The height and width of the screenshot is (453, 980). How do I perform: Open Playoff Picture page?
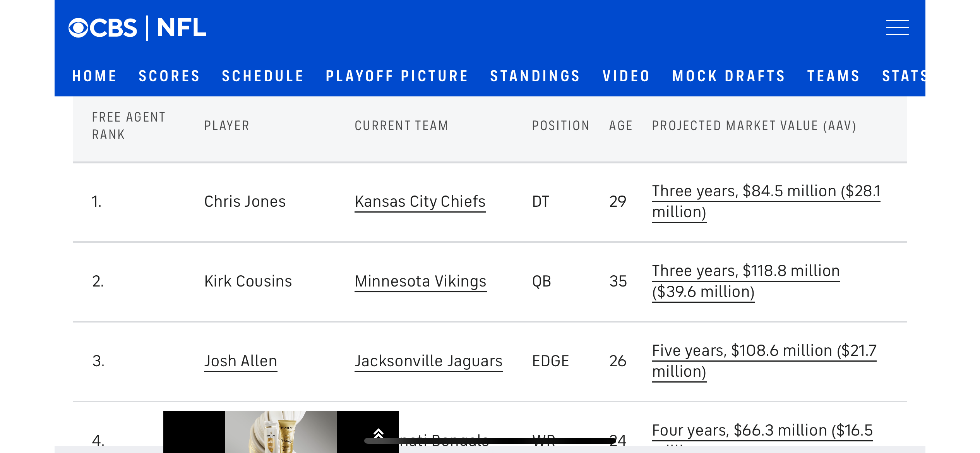click(397, 76)
